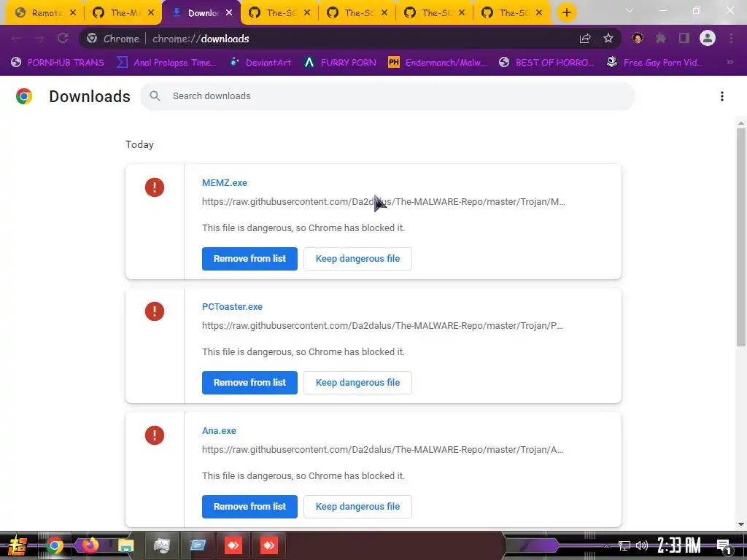The image size is (747, 560).
Task: Open the BEST OF HORRO... bookmark
Action: click(547, 63)
